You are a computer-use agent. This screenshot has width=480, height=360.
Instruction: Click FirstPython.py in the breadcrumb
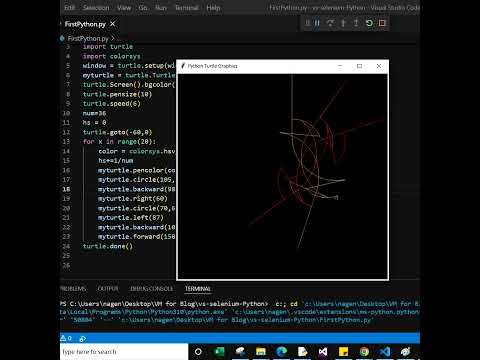pyautogui.click(x=88, y=38)
